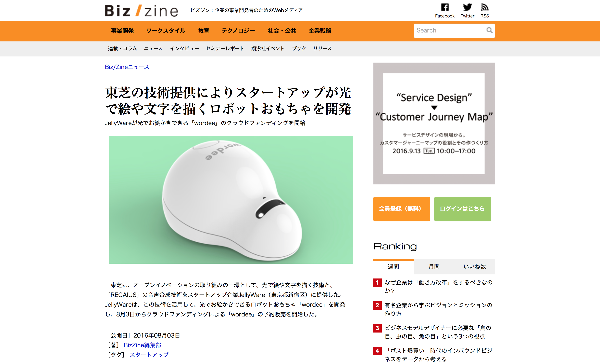
Task: Open the Service Design event banner
Action: pos(434,123)
